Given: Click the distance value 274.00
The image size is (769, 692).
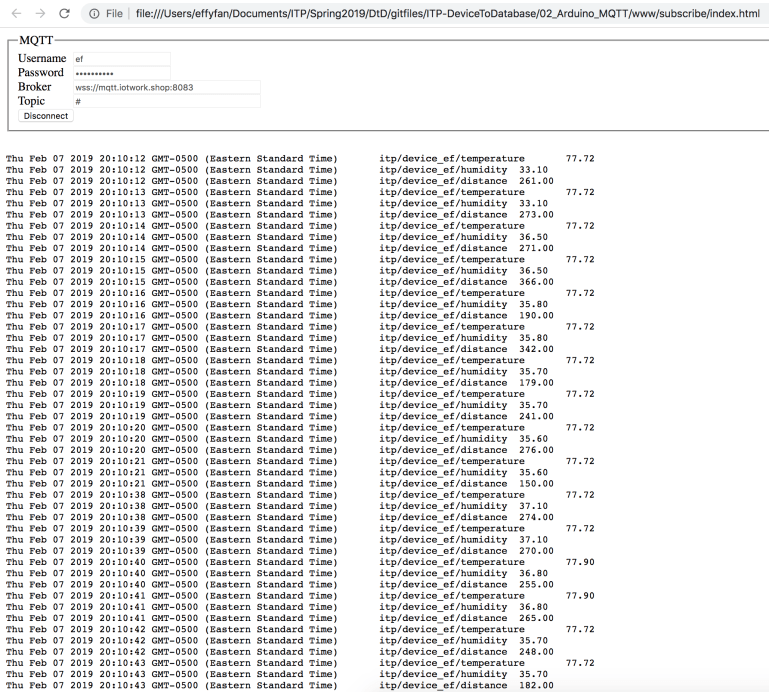Looking at the screenshot, I should pos(536,517).
